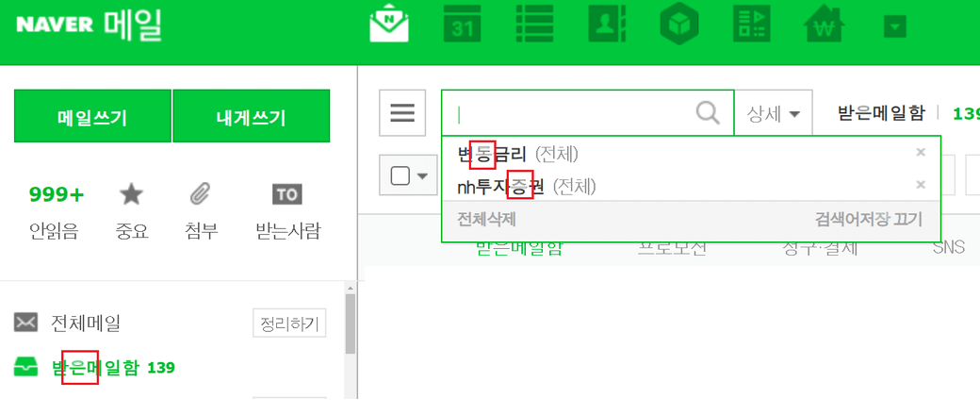Open the Naver Mail envelope icon
Viewport: 980px width, 415px height.
click(389, 25)
